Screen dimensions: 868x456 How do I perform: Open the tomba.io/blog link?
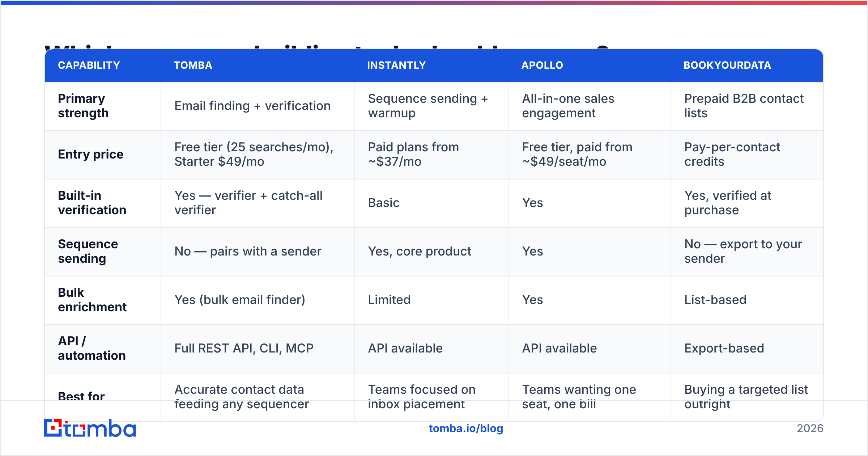(x=466, y=428)
